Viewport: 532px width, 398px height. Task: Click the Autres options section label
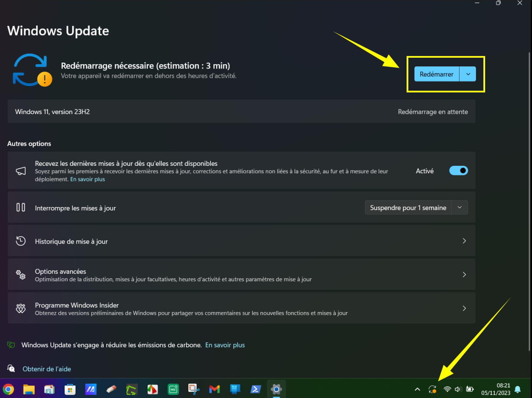[29, 144]
